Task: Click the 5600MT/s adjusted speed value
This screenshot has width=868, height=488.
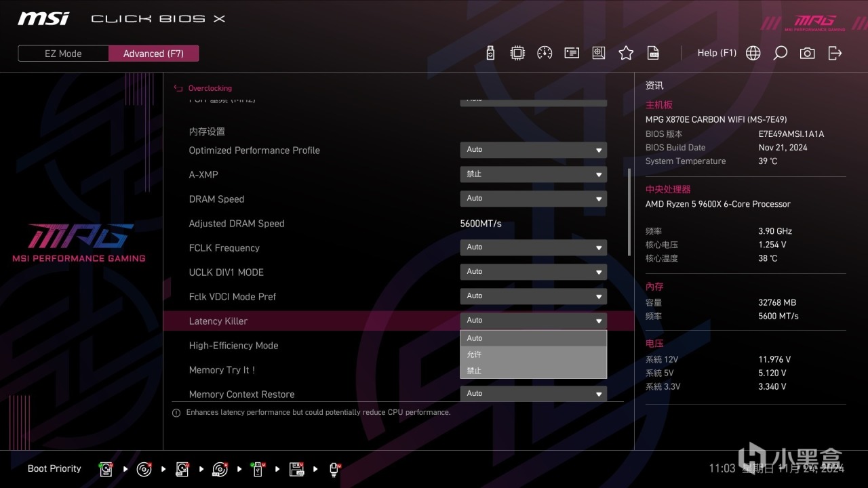Action: [x=481, y=224]
